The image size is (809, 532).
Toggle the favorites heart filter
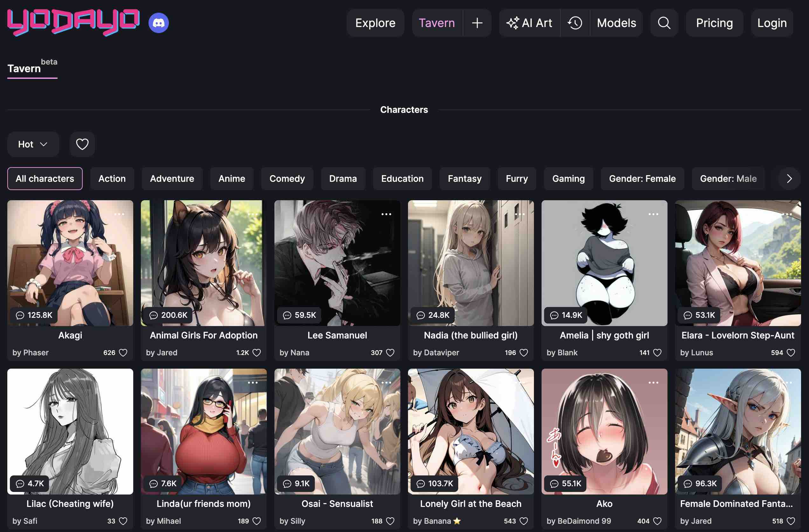pos(82,144)
